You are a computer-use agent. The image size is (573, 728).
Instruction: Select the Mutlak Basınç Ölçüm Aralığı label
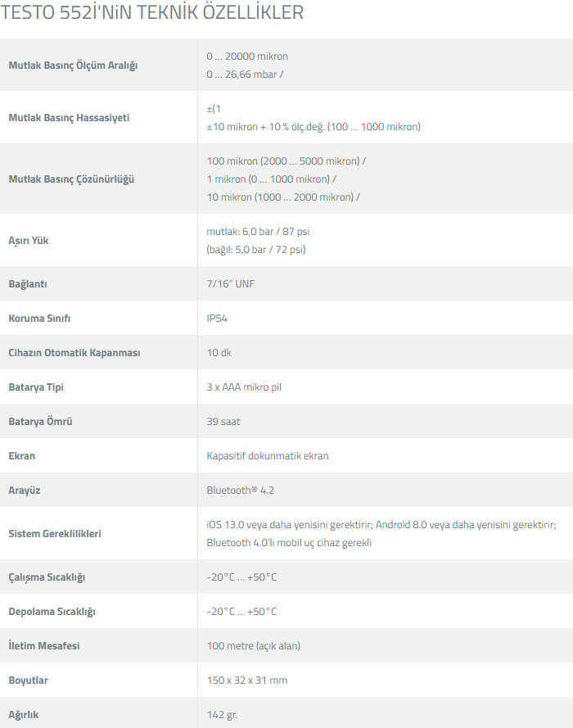click(x=73, y=65)
